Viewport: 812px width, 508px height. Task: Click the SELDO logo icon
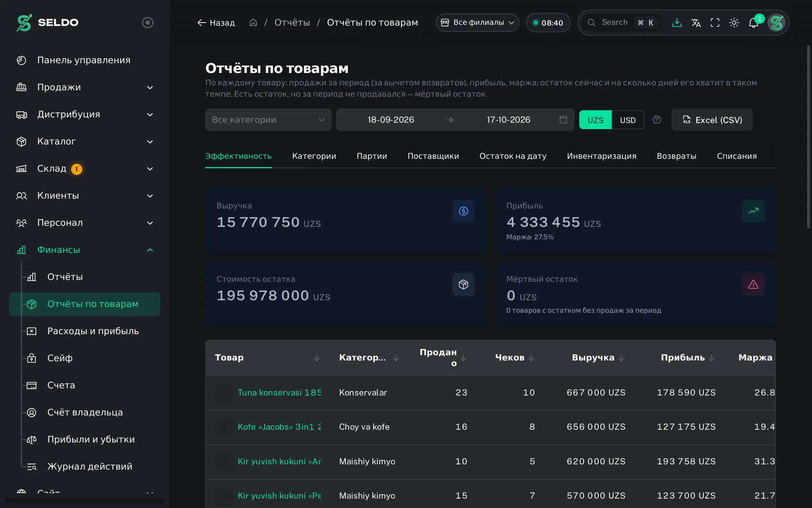pos(24,23)
